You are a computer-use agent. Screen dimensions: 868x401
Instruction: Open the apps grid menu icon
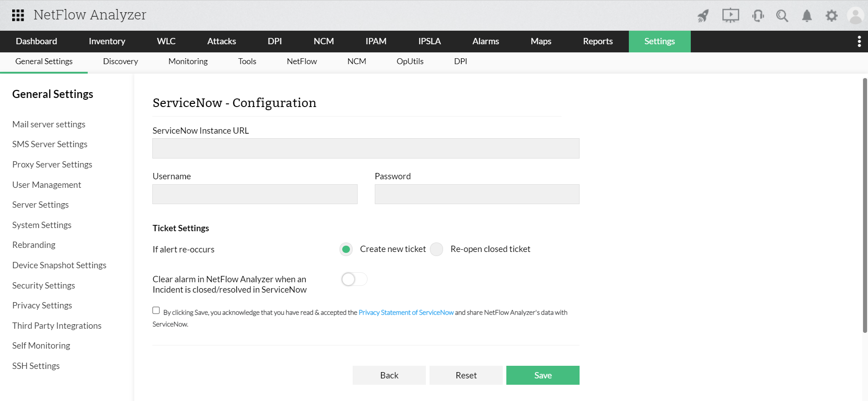18,15
